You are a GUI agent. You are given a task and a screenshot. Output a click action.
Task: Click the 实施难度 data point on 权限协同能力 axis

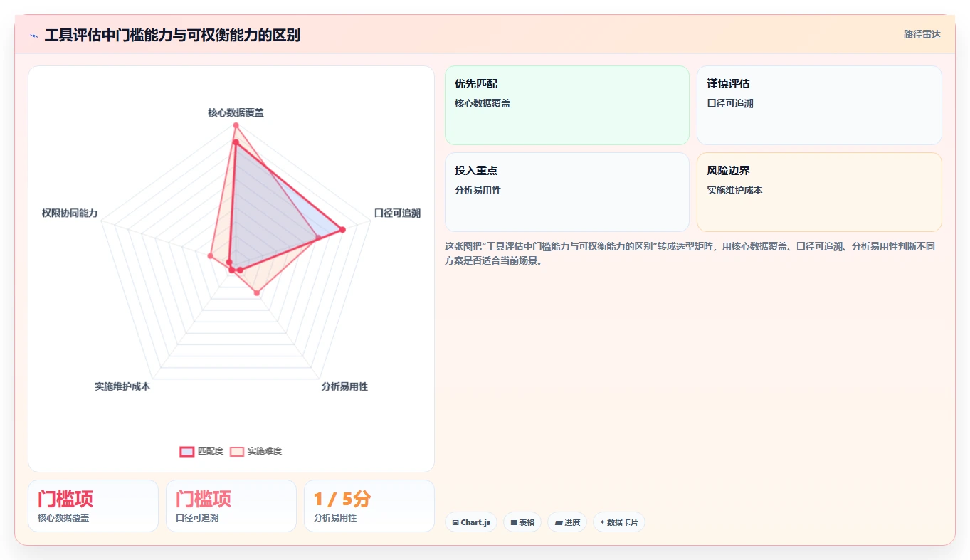[x=210, y=255]
